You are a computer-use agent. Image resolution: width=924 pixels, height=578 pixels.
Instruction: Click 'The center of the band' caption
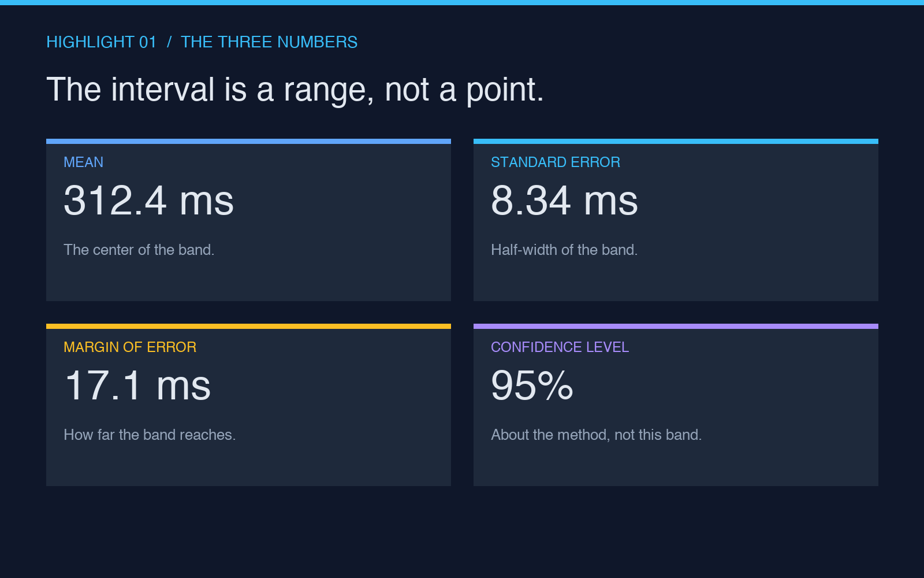pyautogui.click(x=139, y=250)
